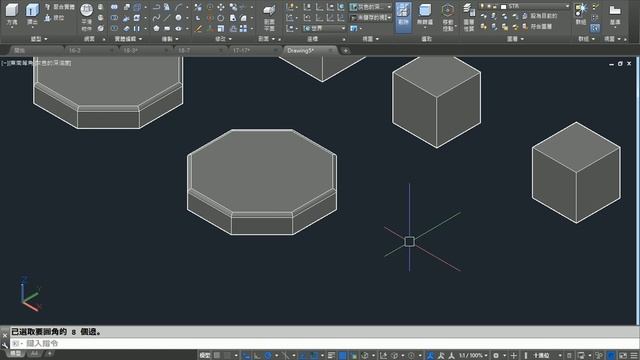Toggle transparency display in status bar
640x360 pixels.
[x=342, y=356]
